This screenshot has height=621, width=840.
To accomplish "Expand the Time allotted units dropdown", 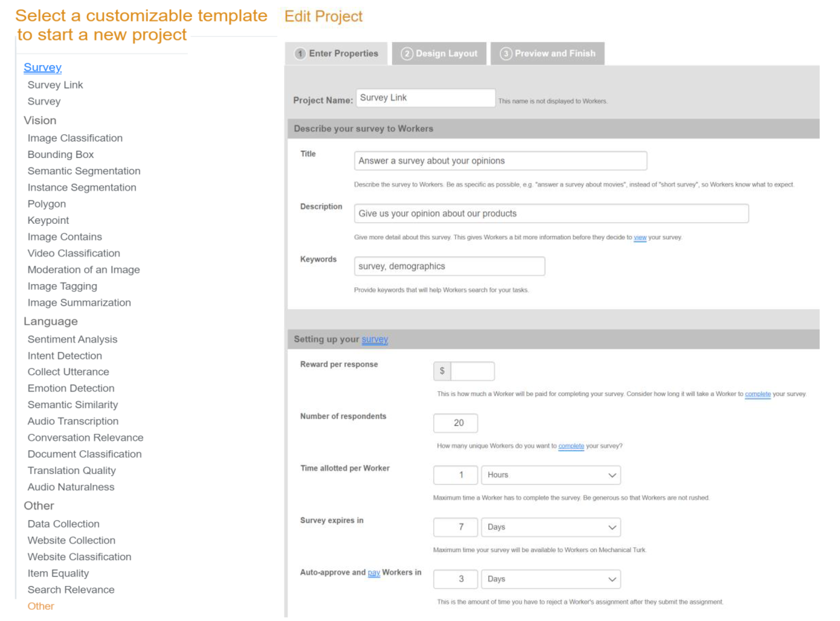I will (551, 475).
